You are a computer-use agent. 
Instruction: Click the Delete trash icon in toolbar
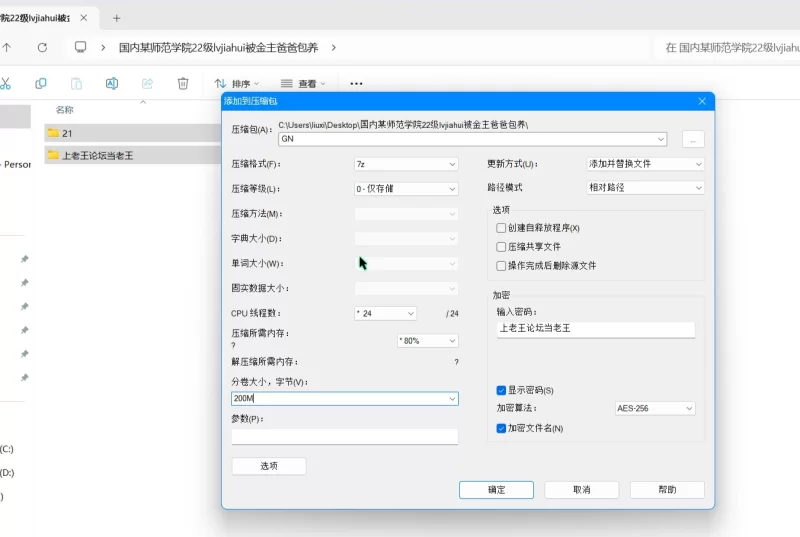183,84
